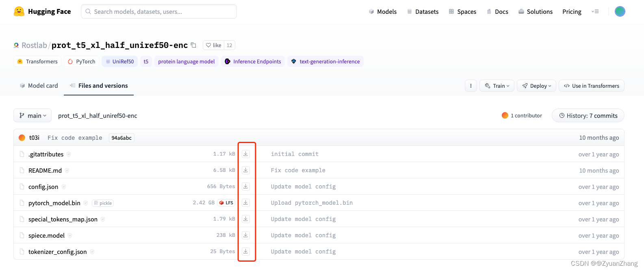Select the Files and versions tab

[99, 85]
